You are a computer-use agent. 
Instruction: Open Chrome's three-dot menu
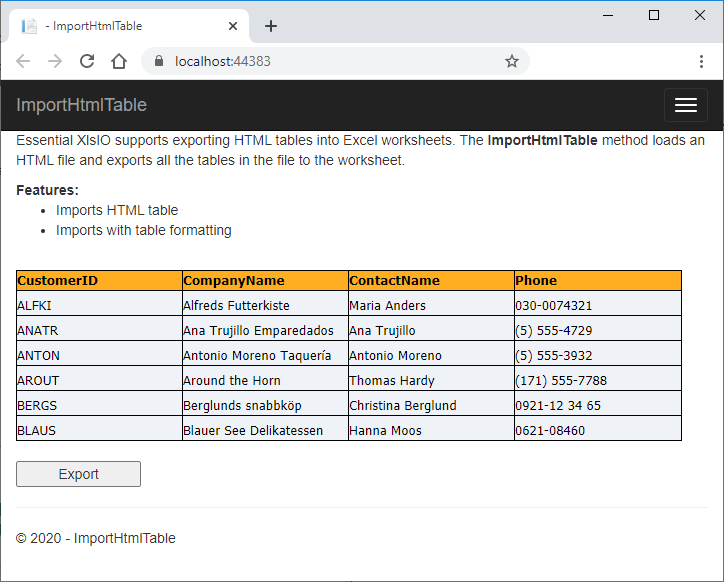(x=700, y=61)
